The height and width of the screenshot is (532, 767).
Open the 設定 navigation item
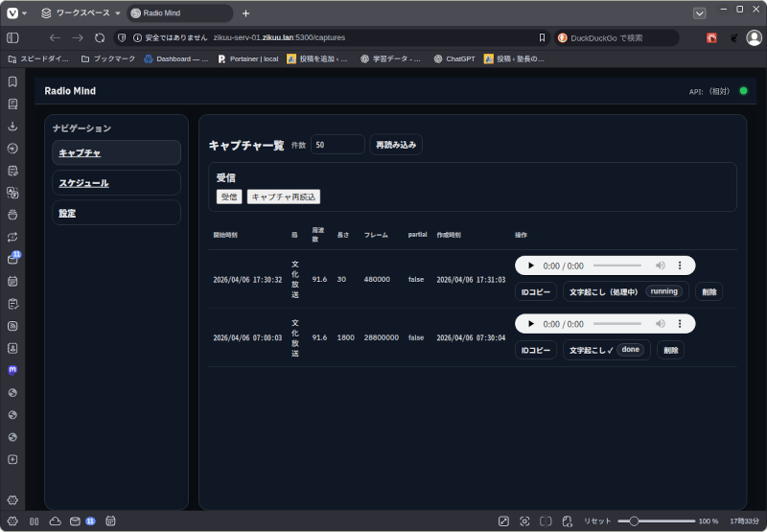[116, 213]
